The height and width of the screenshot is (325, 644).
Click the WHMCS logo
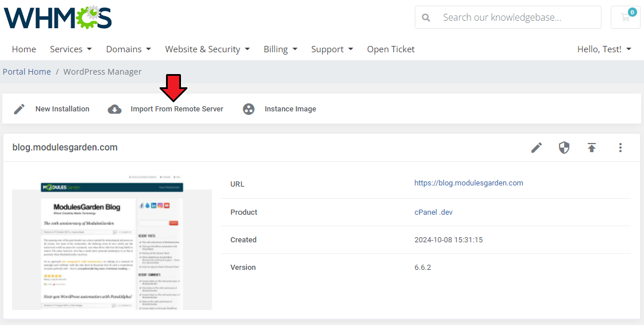tap(58, 17)
